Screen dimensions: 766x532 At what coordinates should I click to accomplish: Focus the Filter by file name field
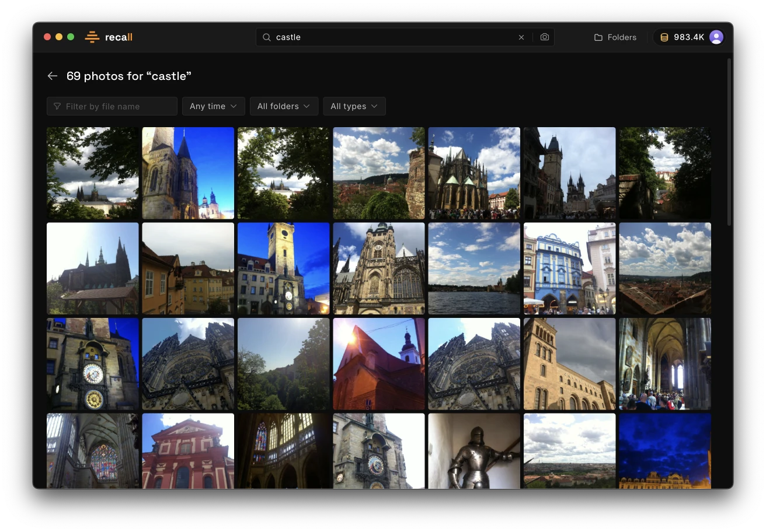point(112,106)
